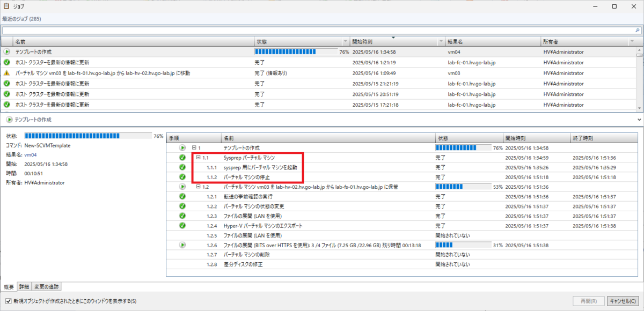Click completed icon of step 1.2.3
Image resolution: width=644 pixels, height=311 pixels.
coord(182,216)
